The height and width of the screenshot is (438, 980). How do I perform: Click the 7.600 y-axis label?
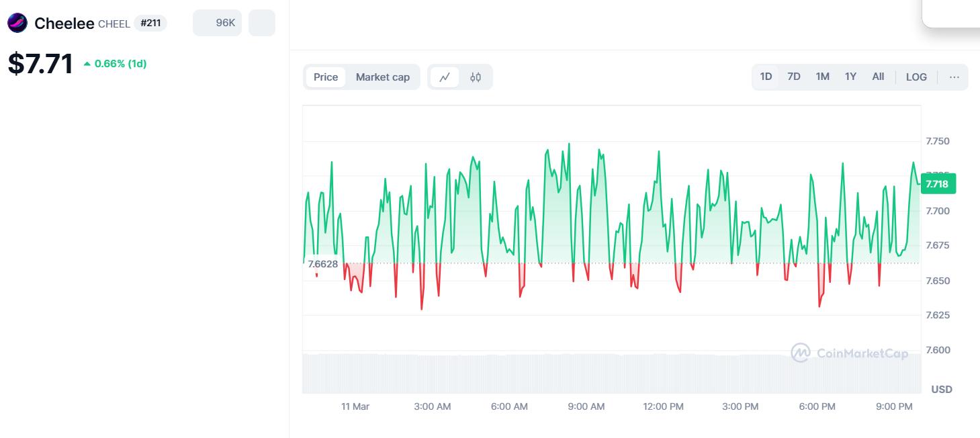click(x=938, y=350)
